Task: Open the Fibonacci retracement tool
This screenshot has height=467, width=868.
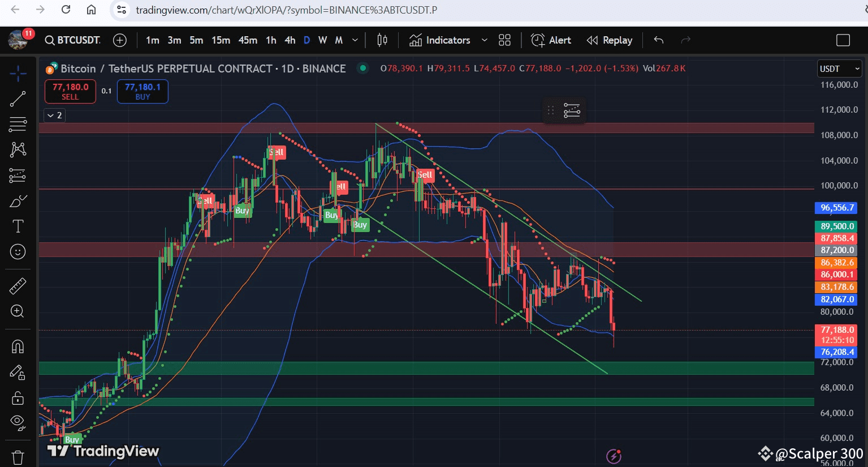Action: tap(18, 124)
